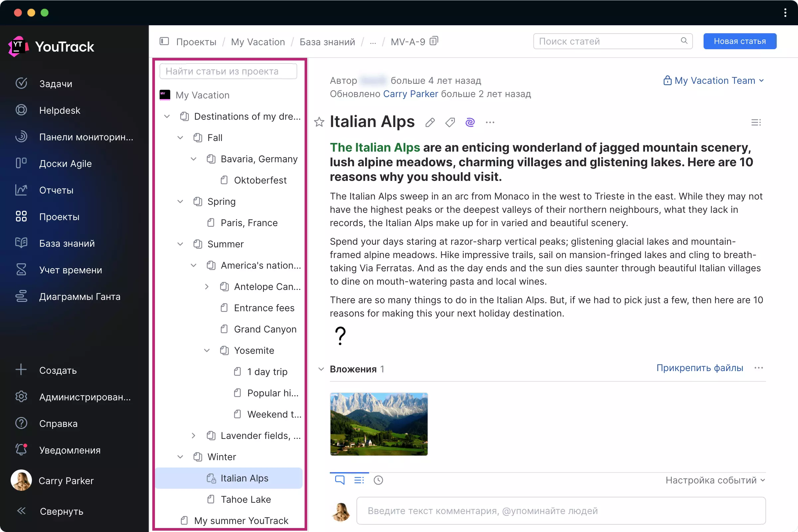Open the history clock tab

click(x=378, y=480)
